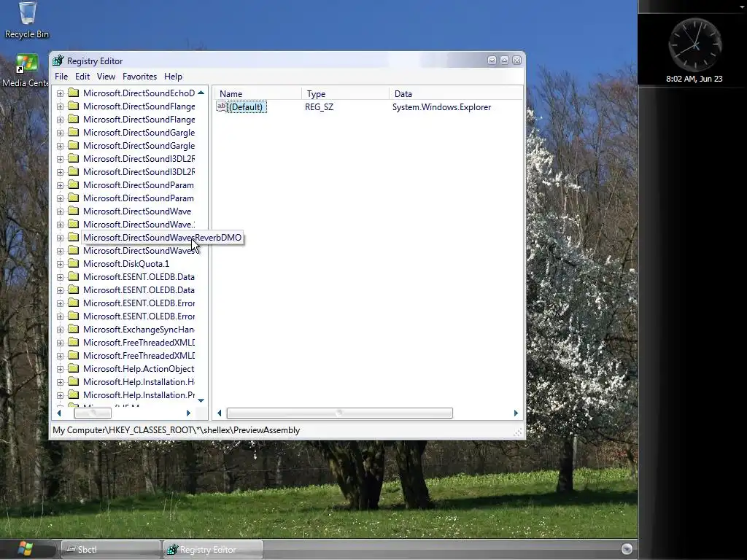Sort values by the Type column header
747x560 pixels.
[x=345, y=94]
